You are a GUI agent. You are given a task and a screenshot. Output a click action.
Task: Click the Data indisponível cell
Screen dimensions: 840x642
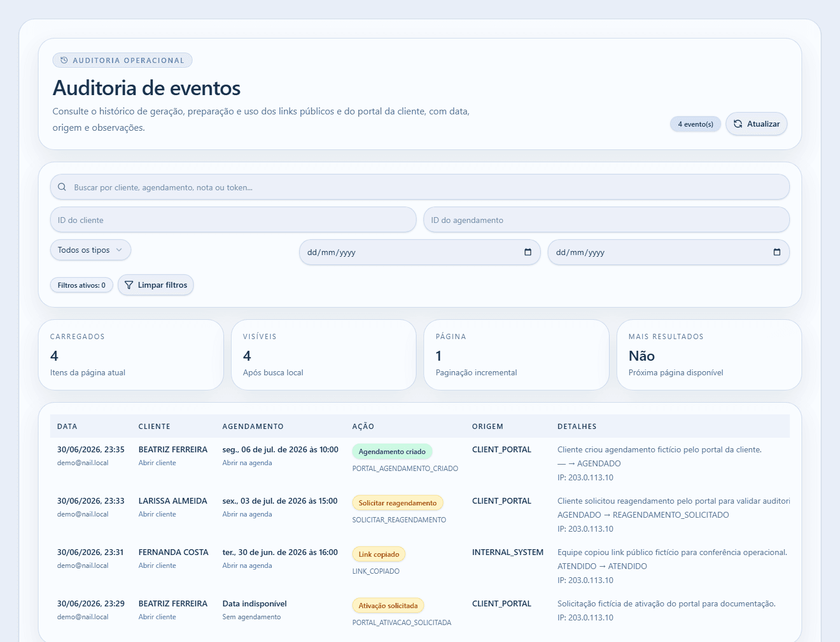(254, 603)
